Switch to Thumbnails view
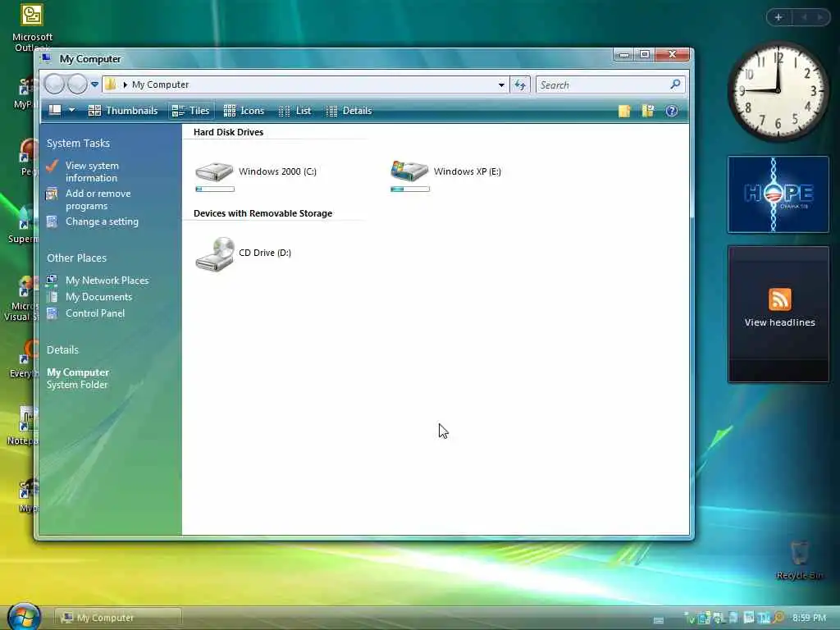 pyautogui.click(x=123, y=111)
